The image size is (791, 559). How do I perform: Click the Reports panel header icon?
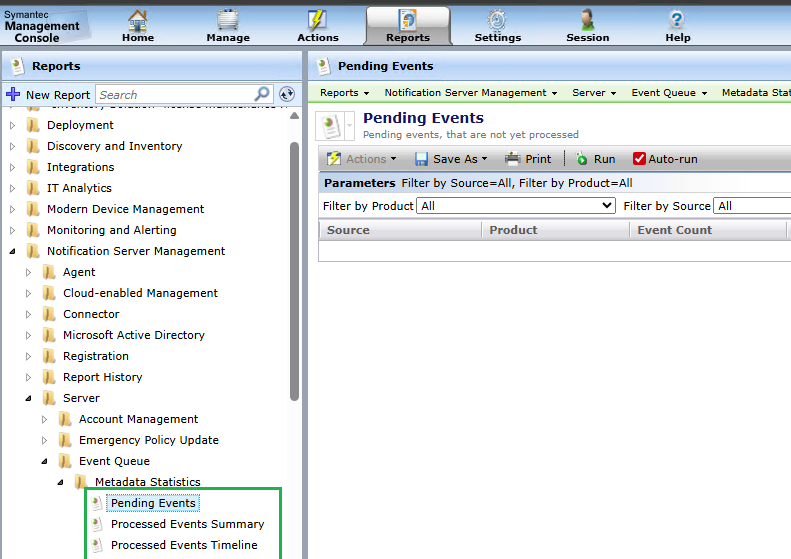[17, 66]
